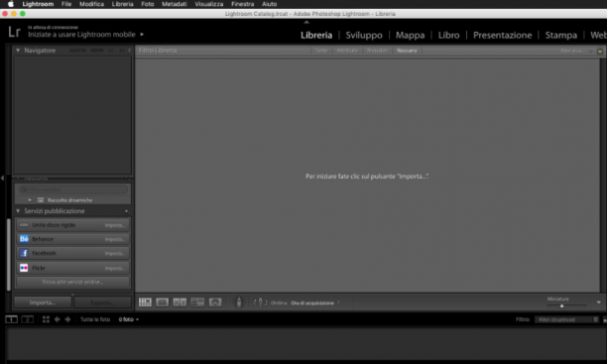Click the Behance service icon
Screen dimensions: 607x364
coord(24,239)
